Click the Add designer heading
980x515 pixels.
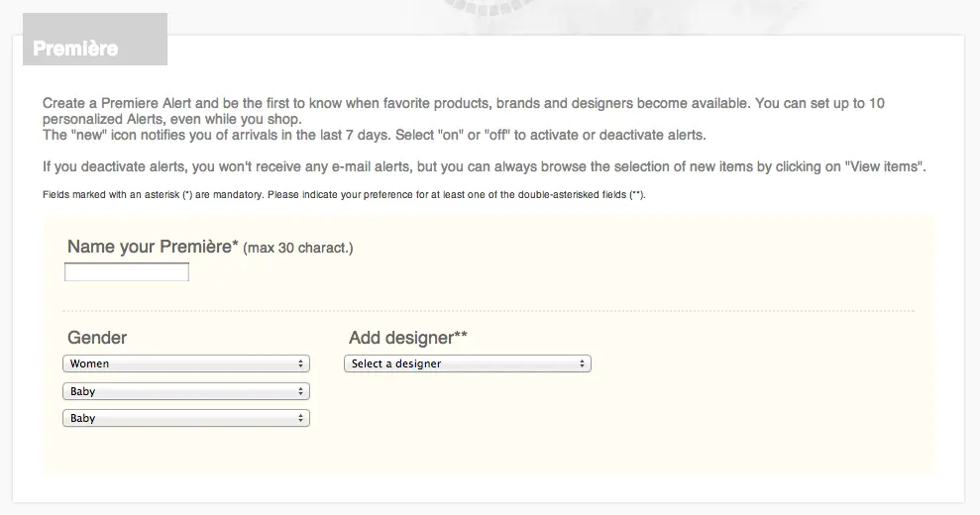[x=408, y=338]
